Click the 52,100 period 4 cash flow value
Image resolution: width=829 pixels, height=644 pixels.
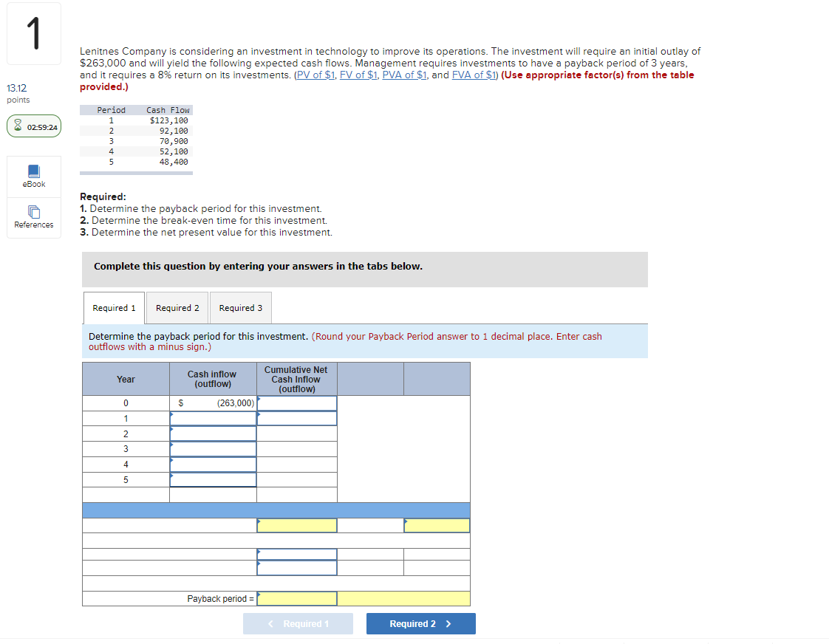click(174, 151)
